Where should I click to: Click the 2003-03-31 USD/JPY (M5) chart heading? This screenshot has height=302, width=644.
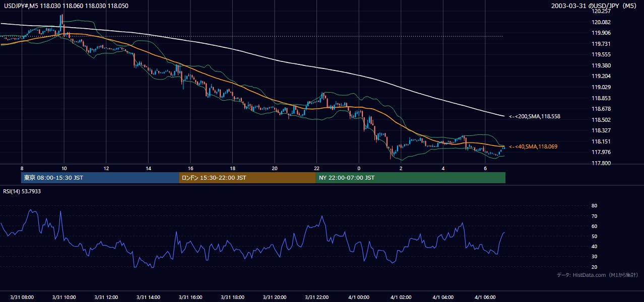(x=595, y=6)
